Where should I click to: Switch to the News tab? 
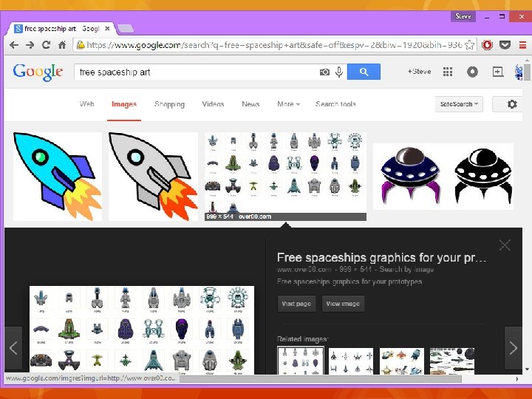tap(250, 104)
